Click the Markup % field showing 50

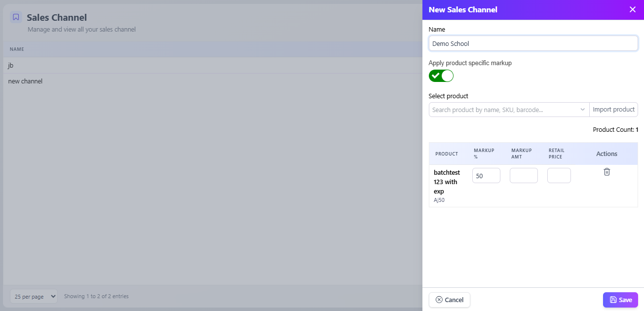(x=486, y=176)
